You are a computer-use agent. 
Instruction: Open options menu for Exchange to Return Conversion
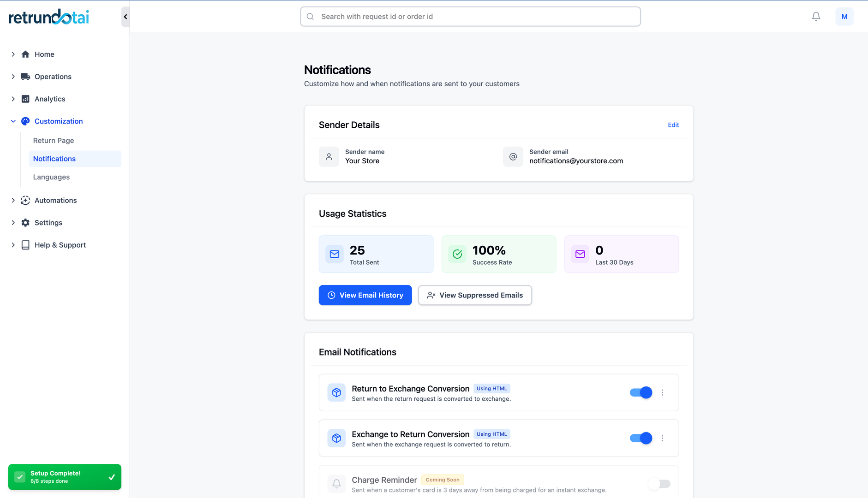(662, 438)
